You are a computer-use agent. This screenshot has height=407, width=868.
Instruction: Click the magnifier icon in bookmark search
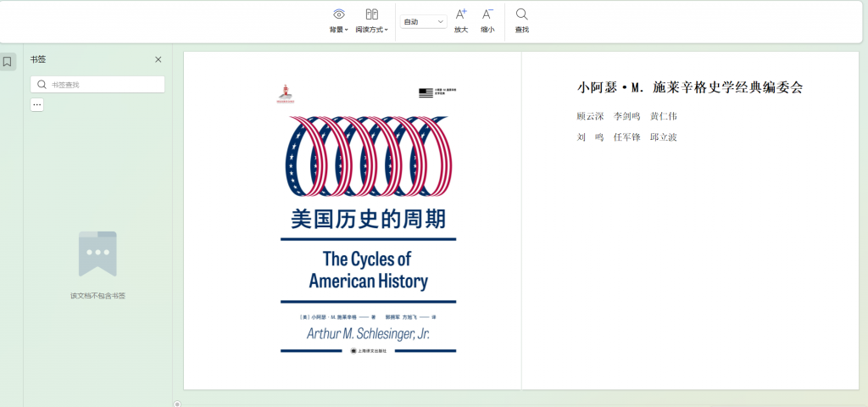[42, 85]
